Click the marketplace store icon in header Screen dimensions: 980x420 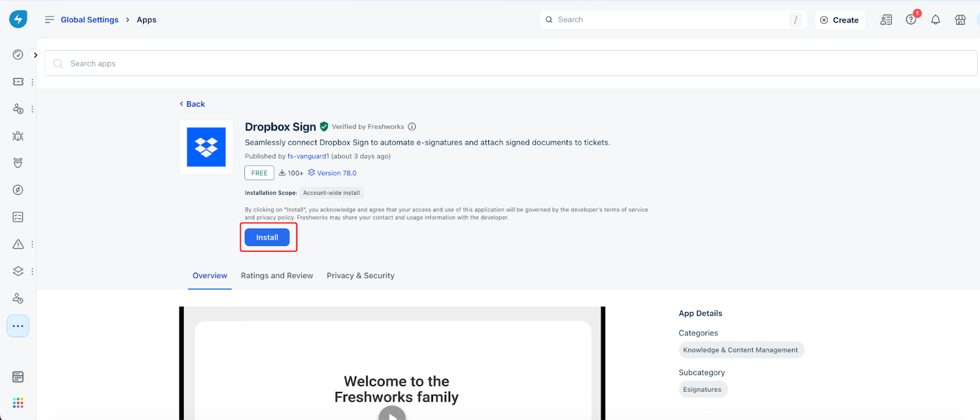(x=960, y=20)
